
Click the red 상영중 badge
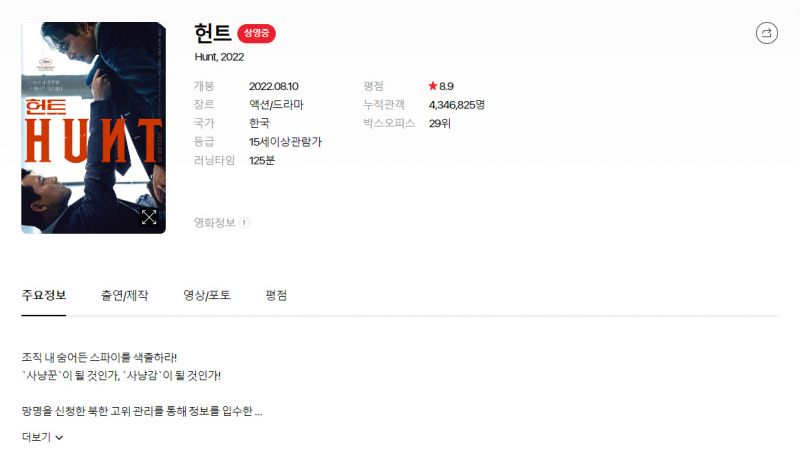256,33
